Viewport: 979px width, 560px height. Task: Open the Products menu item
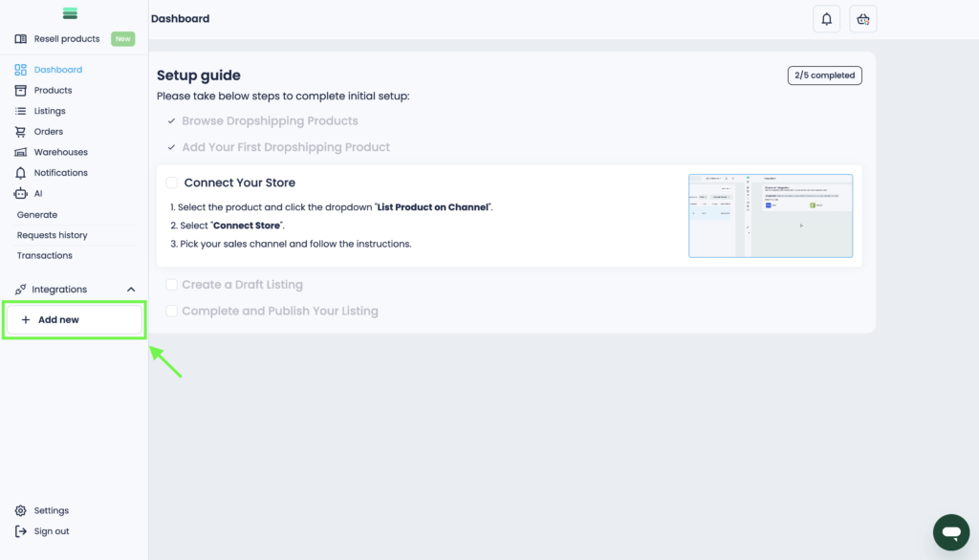(53, 91)
